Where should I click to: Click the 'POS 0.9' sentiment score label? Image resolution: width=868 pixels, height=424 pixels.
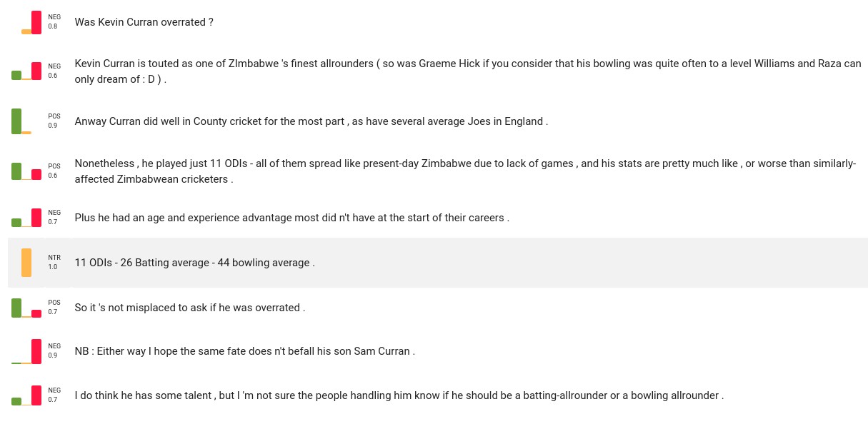click(54, 121)
